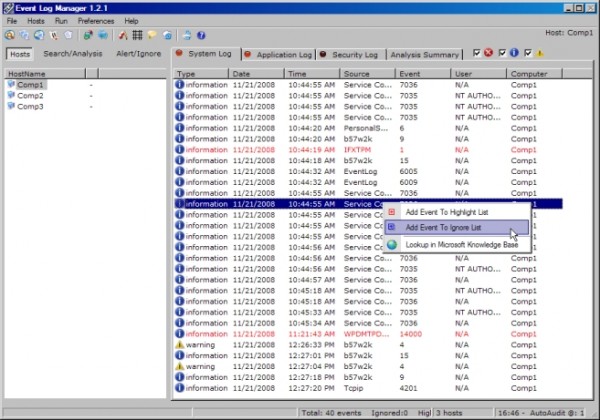Open the File menu
Image resolution: width=600 pixels, height=420 pixels.
pyautogui.click(x=13, y=20)
